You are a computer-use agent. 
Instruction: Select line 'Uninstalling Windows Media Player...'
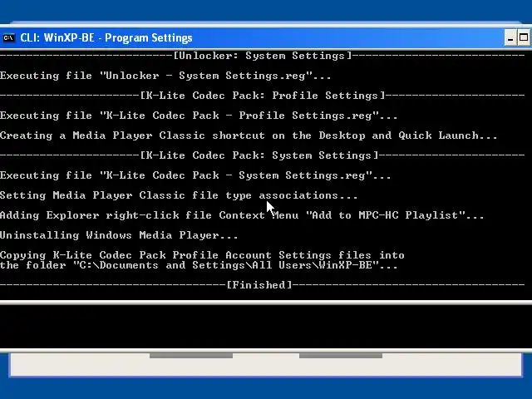[x=119, y=235]
